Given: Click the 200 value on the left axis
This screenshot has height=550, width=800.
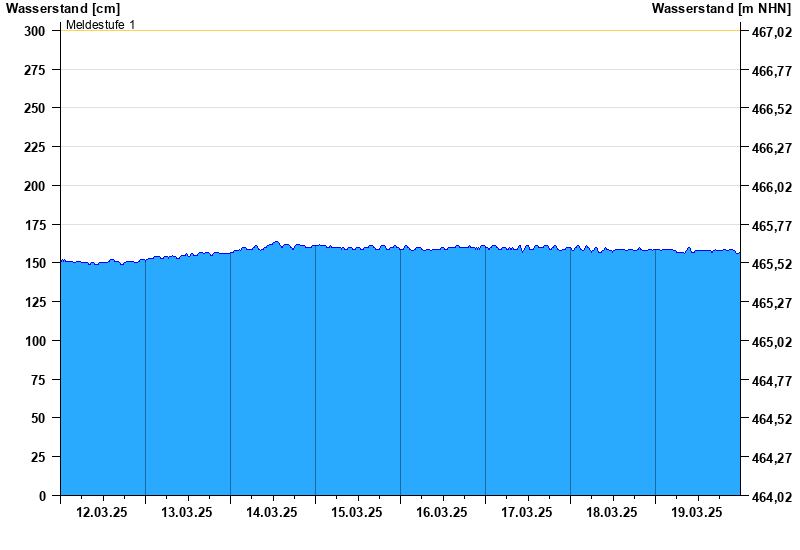Looking at the screenshot, I should 35,186.
